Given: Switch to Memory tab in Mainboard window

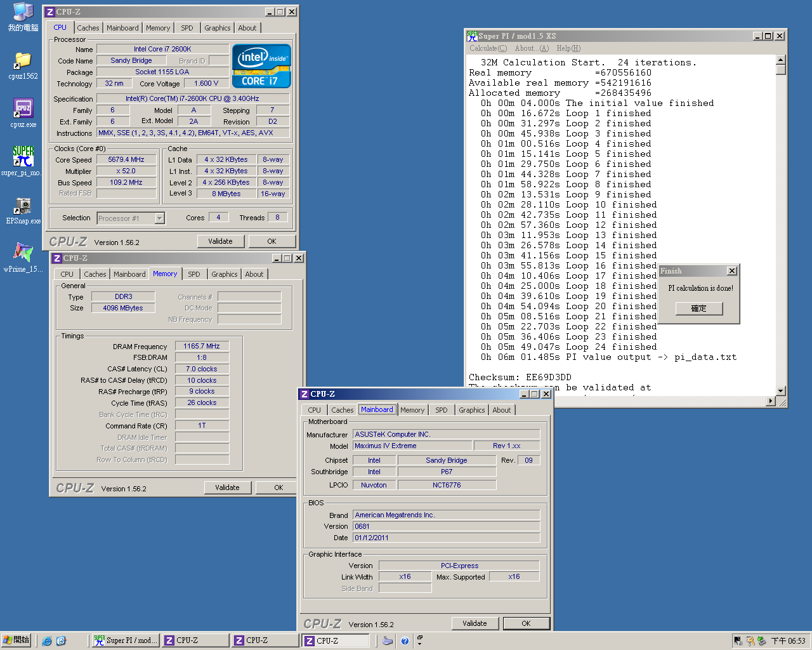Looking at the screenshot, I should [412, 410].
